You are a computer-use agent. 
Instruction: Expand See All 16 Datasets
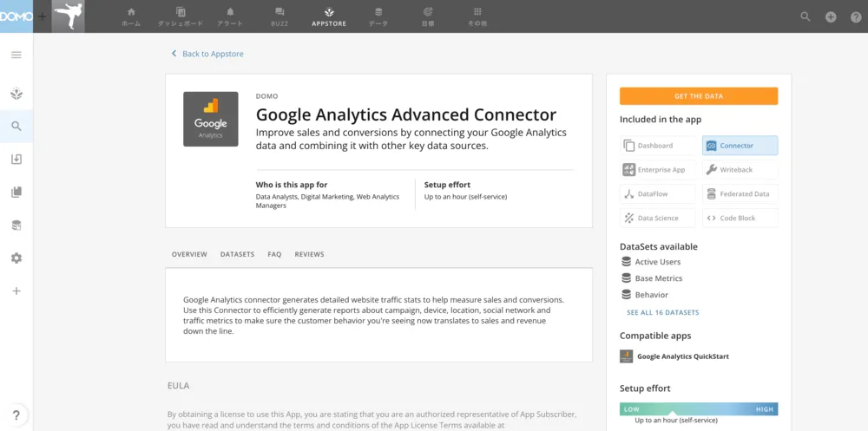(x=662, y=312)
